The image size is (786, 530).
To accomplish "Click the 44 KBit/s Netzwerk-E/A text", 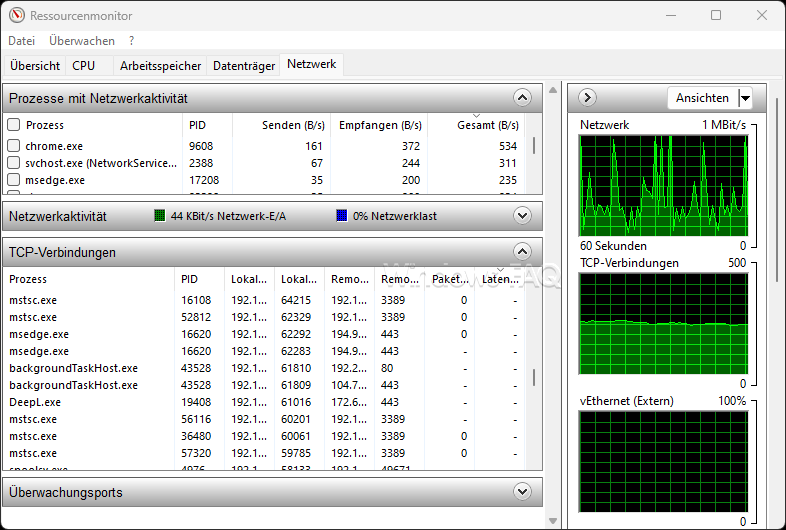I will (228, 216).
